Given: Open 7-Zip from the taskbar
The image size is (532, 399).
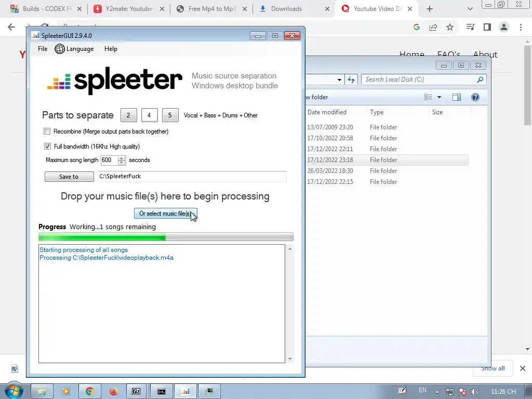Looking at the screenshot, I should coord(137,392).
